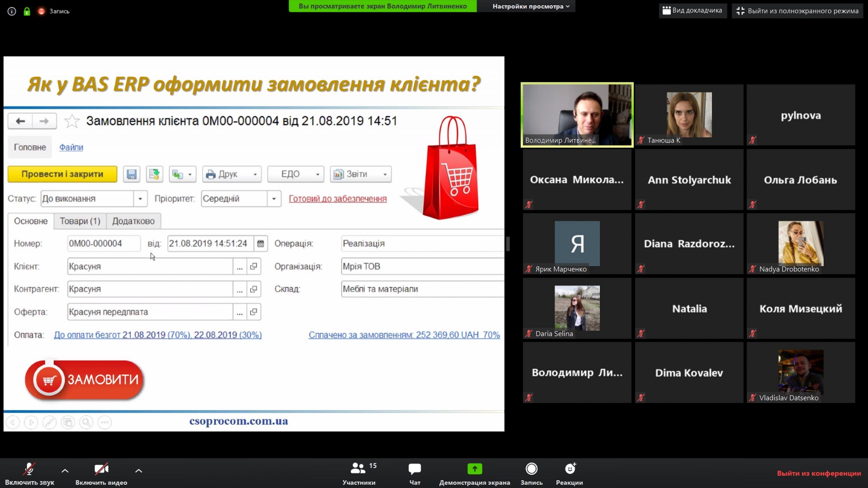Viewport: 868px width, 488px height.
Task: Click the save floppy disk icon
Action: [132, 174]
